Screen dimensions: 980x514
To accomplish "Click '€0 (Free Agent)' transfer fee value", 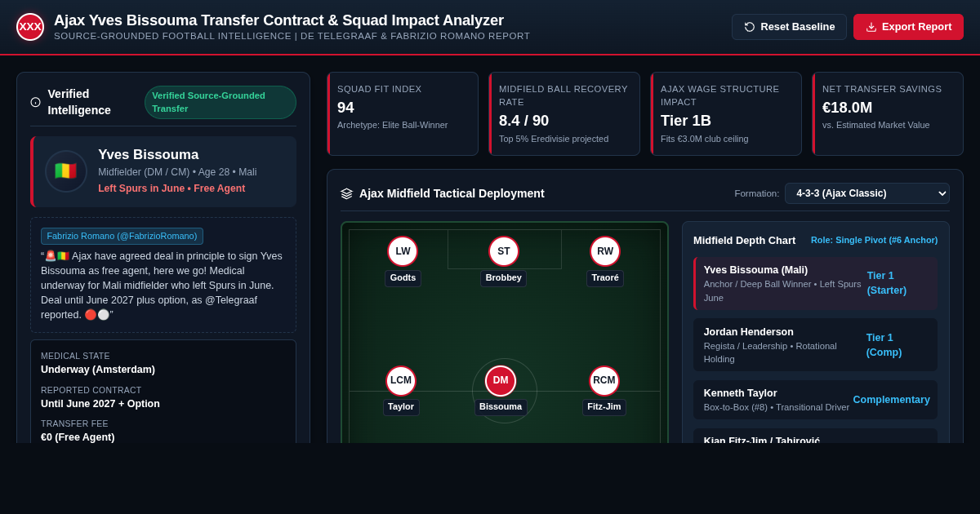I will click(78, 437).
